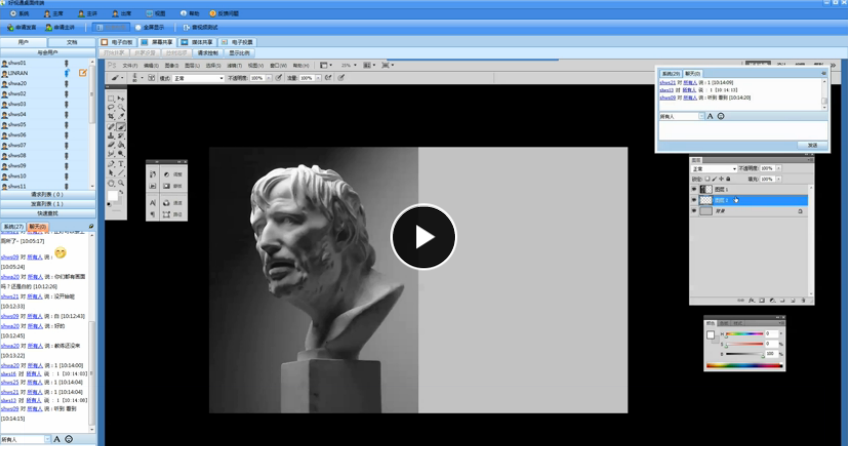848x469 pixels.
Task: Toggle pressure-for-opacity icon next to opacity field
Action: 279,78
